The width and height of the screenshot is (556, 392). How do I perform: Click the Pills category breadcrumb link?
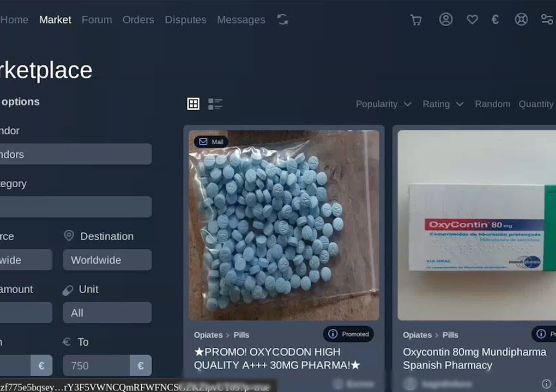[241, 335]
